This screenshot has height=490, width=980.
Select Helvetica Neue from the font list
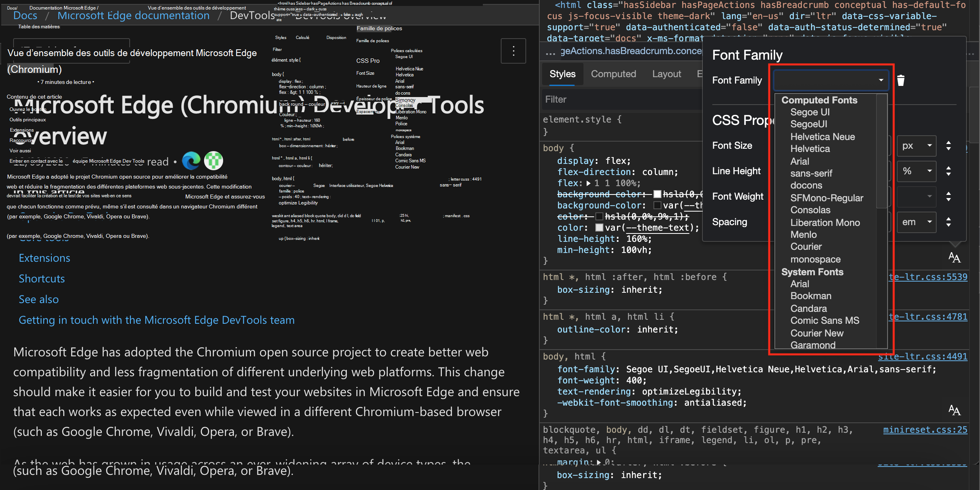[x=822, y=137]
